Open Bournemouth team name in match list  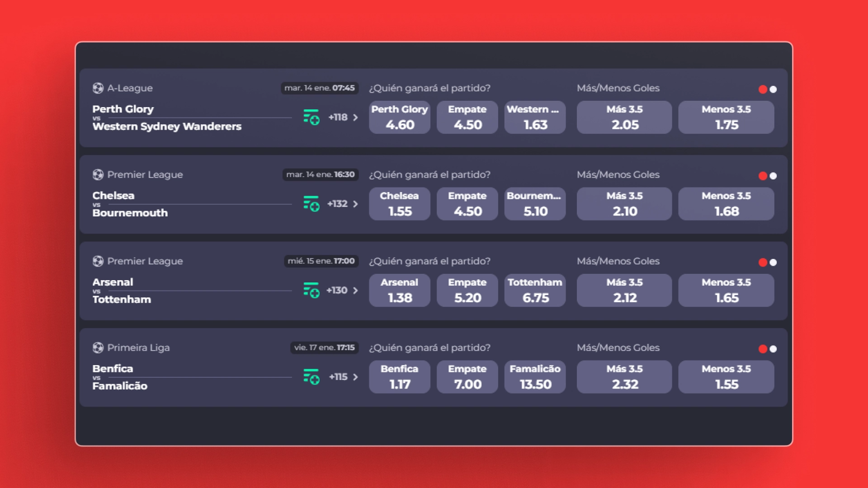[130, 213]
